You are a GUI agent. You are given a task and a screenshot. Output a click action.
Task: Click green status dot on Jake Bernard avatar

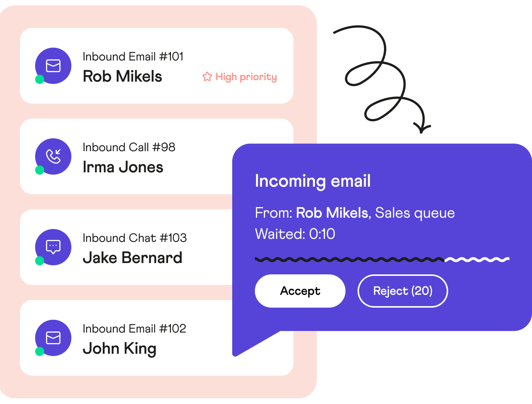[40, 261]
